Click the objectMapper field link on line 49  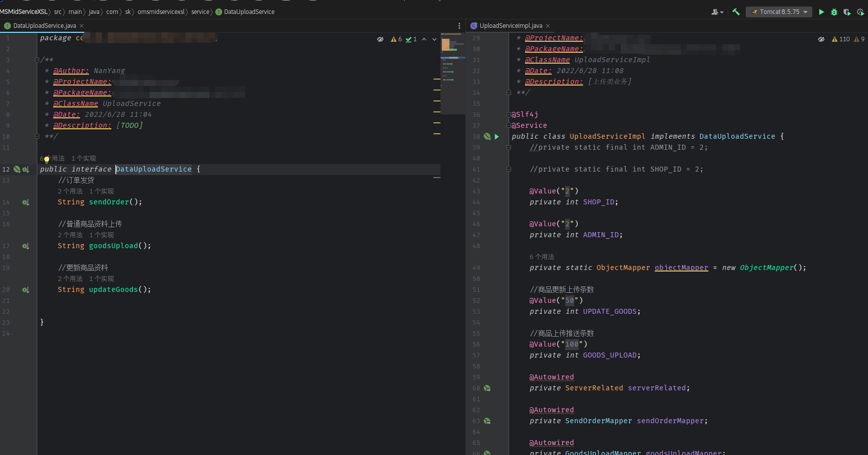pos(681,268)
